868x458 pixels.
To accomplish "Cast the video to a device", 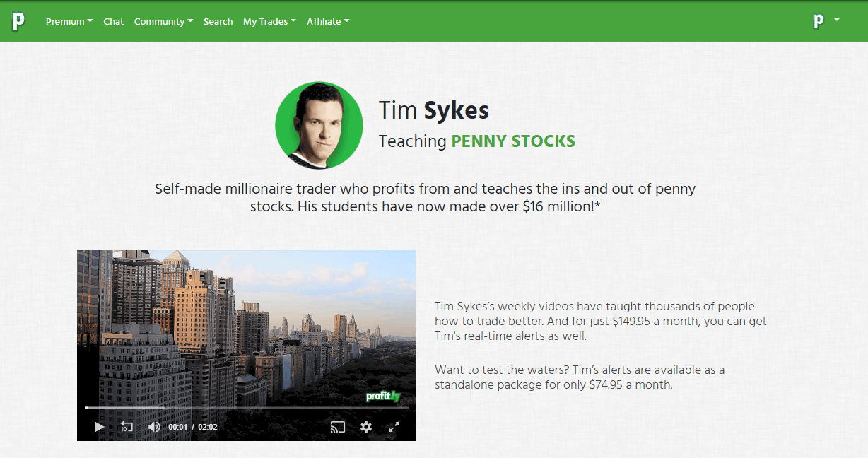I will pos(338,427).
